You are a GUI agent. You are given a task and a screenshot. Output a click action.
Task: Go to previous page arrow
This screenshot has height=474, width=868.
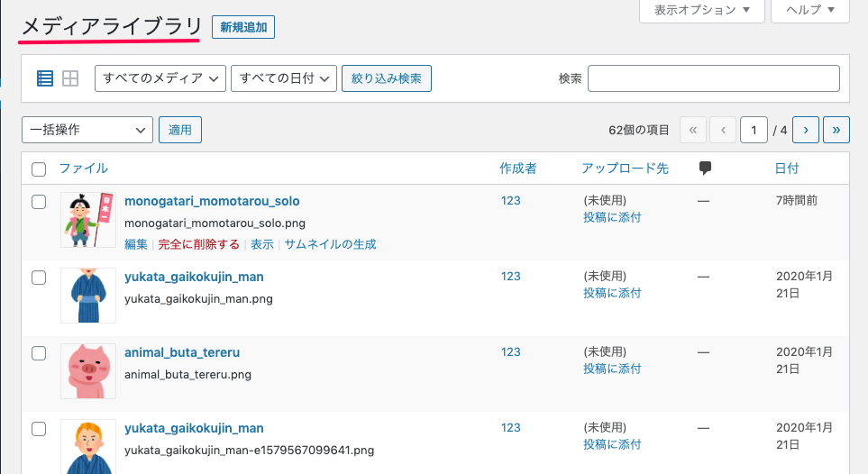click(723, 130)
